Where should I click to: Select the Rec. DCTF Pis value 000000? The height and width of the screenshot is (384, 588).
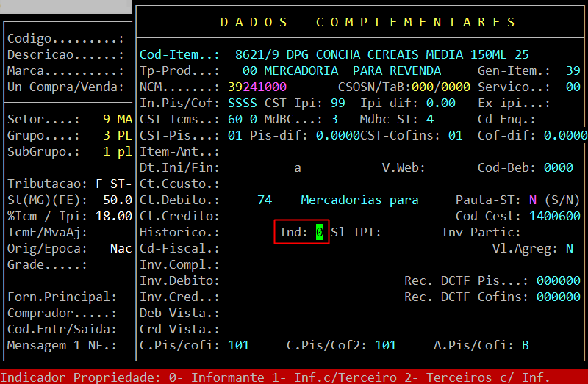point(558,281)
